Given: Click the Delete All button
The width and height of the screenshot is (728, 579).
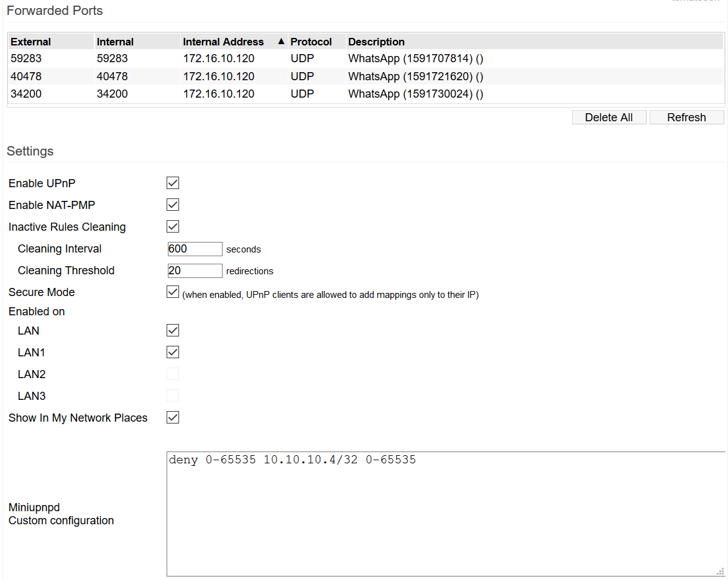Looking at the screenshot, I should pos(609,118).
